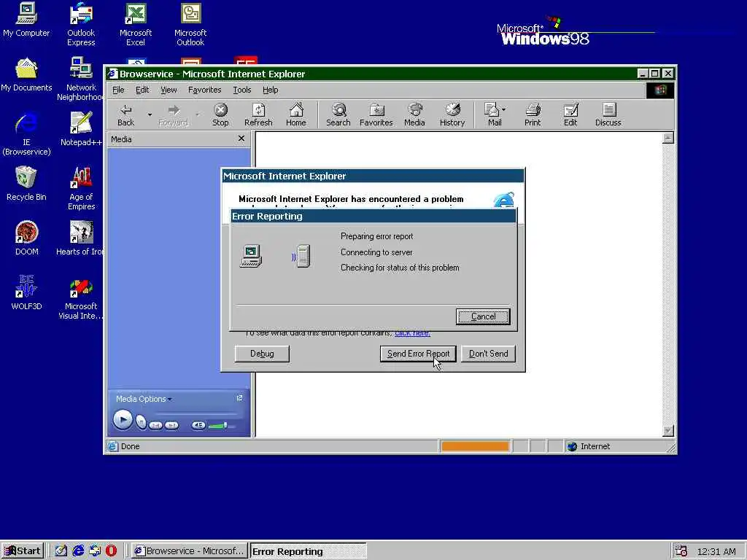Open the 'click here' error data link

[x=413, y=332]
